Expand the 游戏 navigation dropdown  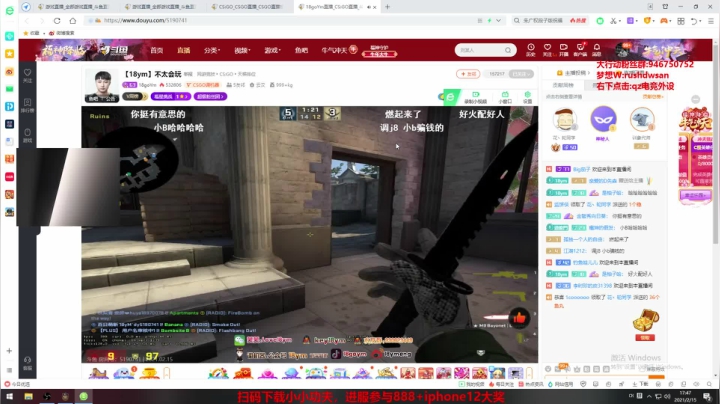[x=272, y=50]
